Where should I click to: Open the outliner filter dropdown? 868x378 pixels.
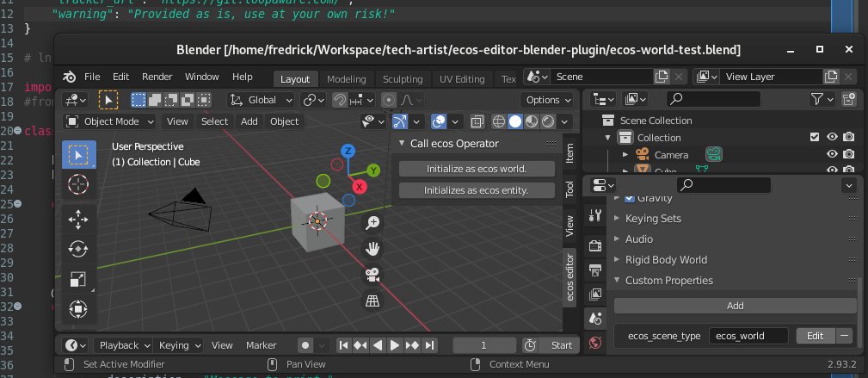point(822,99)
